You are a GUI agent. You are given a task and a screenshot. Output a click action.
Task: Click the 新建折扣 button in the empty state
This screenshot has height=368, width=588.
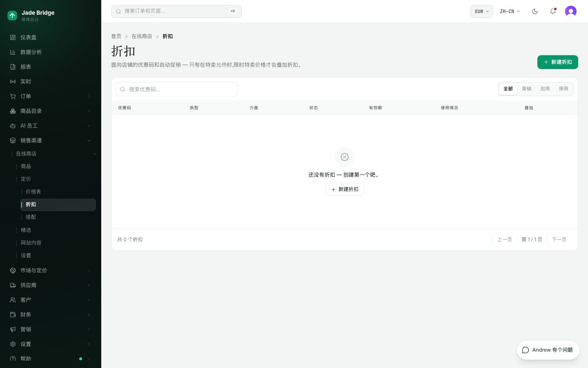coord(345,189)
